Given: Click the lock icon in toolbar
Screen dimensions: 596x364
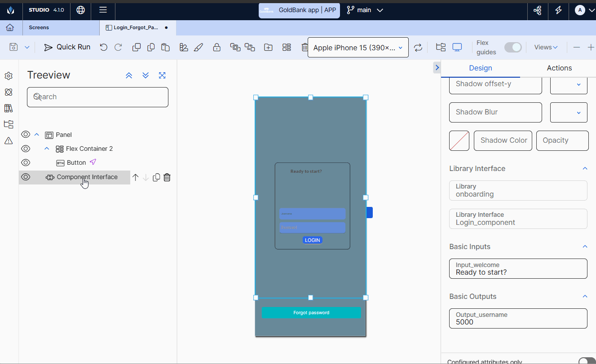Looking at the screenshot, I should coord(216,47).
